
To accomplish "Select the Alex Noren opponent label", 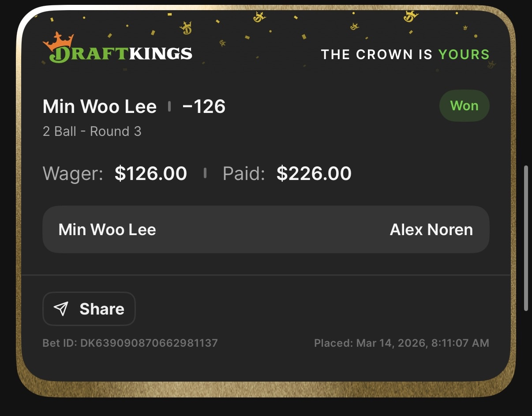I will coord(431,229).
